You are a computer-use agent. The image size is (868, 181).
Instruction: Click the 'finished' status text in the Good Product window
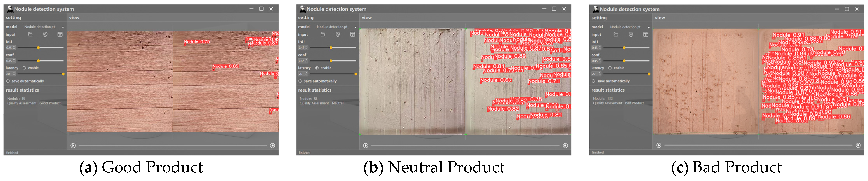(x=12, y=153)
